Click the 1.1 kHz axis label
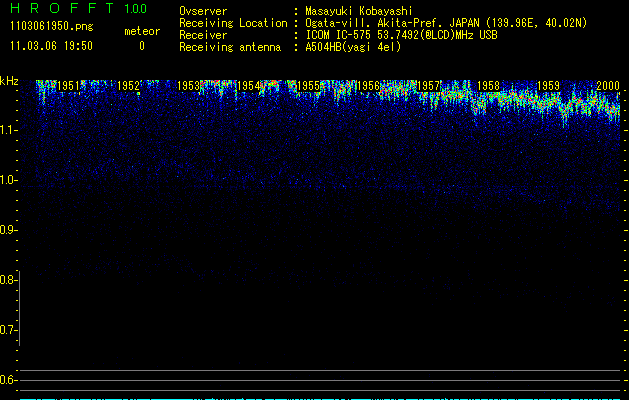This screenshot has width=629, height=400. click(8, 130)
